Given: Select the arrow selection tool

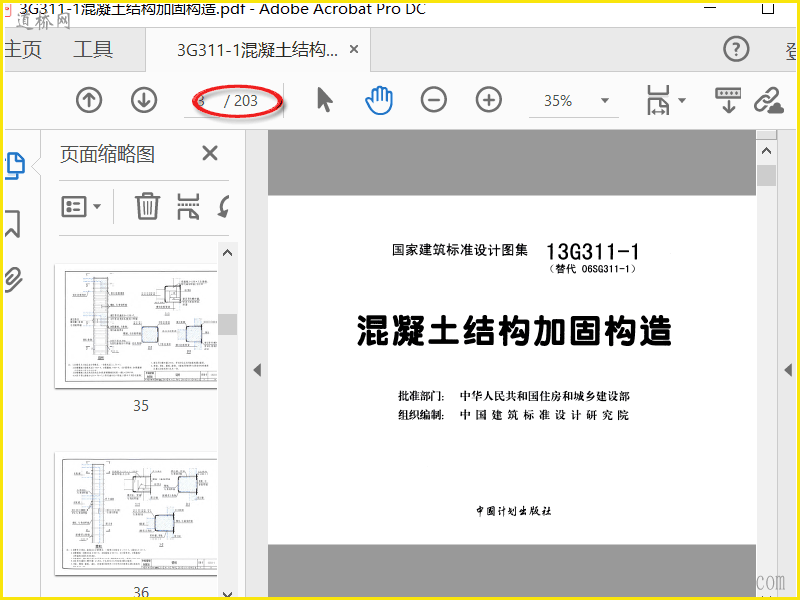Looking at the screenshot, I should tap(324, 99).
